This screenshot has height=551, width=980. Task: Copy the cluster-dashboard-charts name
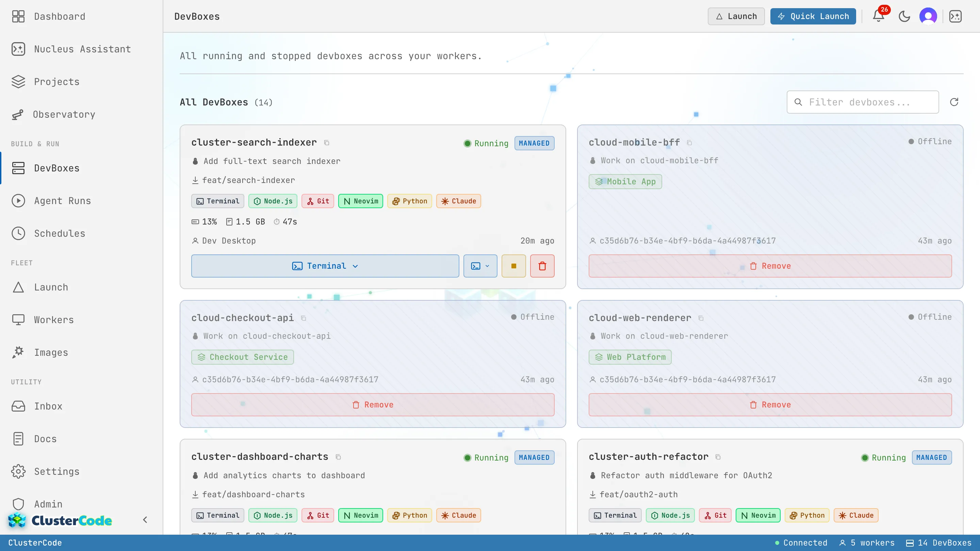point(338,457)
